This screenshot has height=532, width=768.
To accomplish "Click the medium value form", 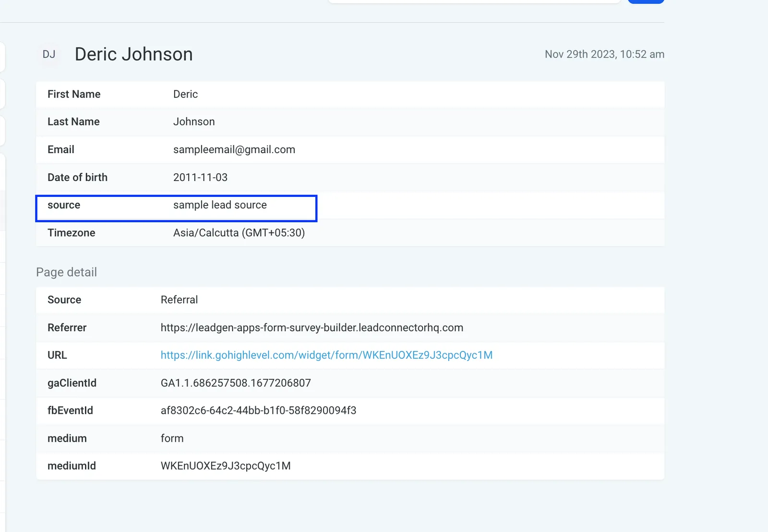I will coord(172,438).
